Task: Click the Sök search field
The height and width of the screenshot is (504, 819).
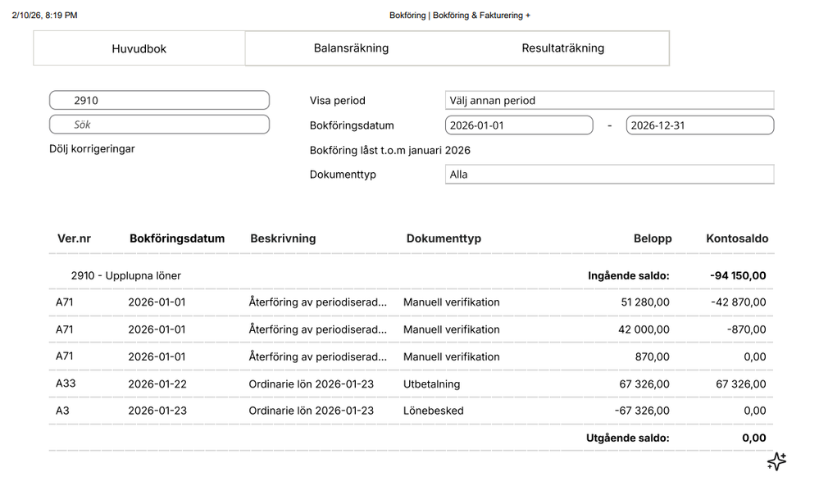Action: pos(159,125)
